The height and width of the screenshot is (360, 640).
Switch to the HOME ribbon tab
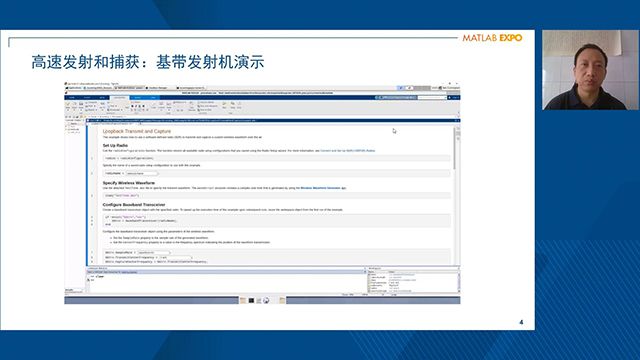(x=72, y=98)
